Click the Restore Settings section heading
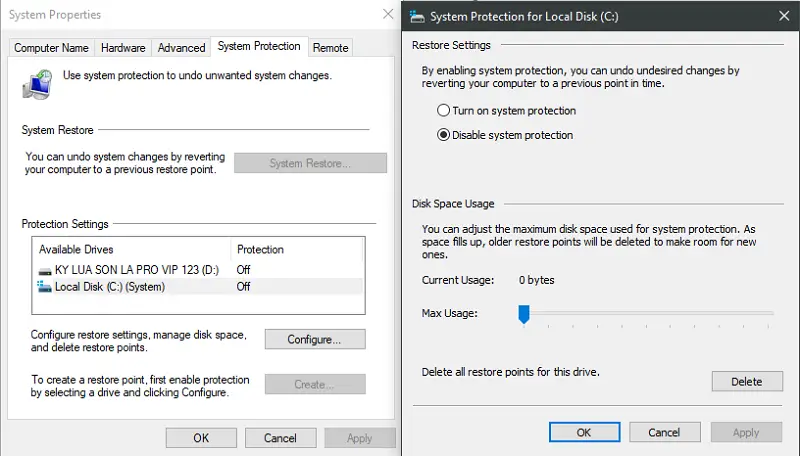 pos(451,45)
